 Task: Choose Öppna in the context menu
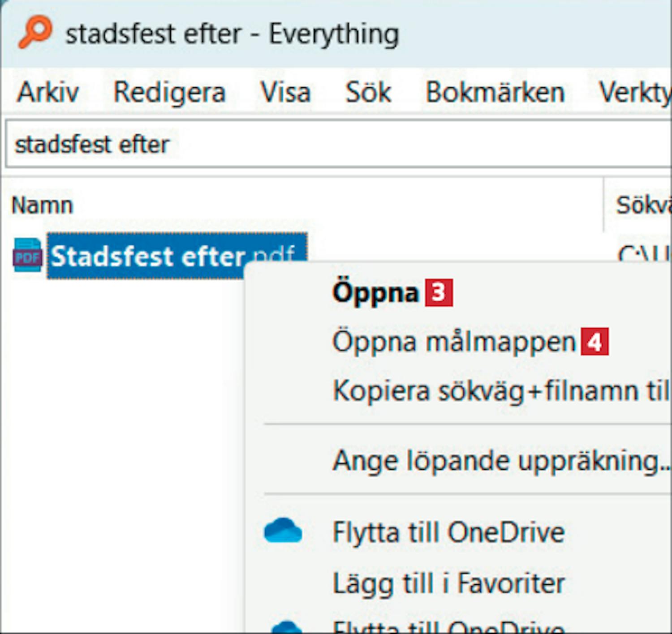pyautogui.click(x=375, y=293)
